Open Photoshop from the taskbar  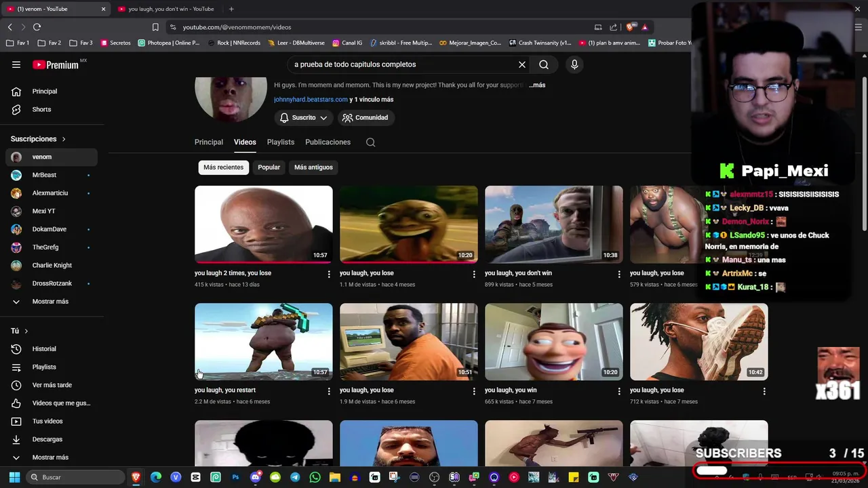click(235, 477)
